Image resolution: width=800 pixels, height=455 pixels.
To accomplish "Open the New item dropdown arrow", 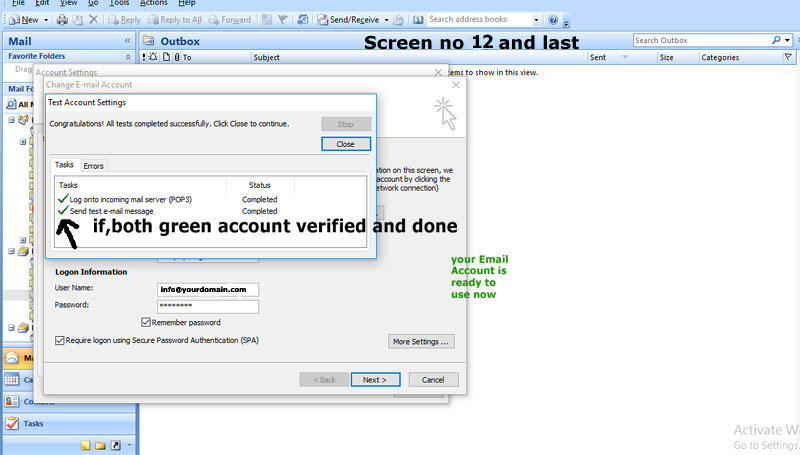I will click(x=46, y=20).
